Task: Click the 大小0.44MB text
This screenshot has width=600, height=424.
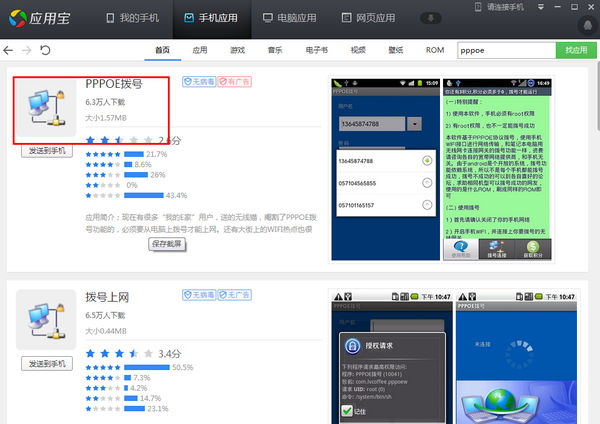Action: tap(106, 331)
